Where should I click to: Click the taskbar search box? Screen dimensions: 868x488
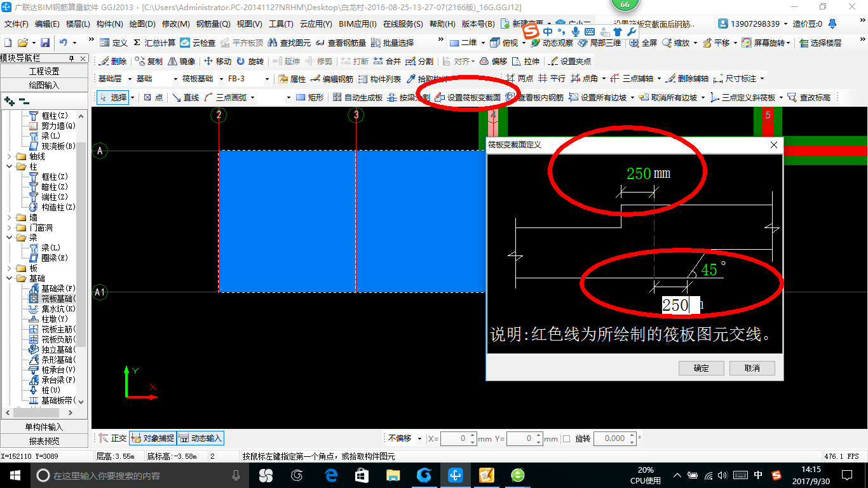[x=140, y=475]
